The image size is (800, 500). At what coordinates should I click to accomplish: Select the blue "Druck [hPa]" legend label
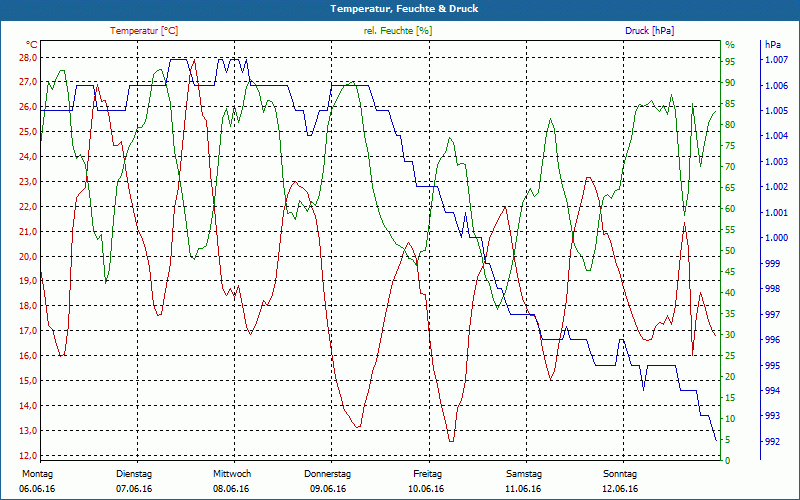click(649, 31)
